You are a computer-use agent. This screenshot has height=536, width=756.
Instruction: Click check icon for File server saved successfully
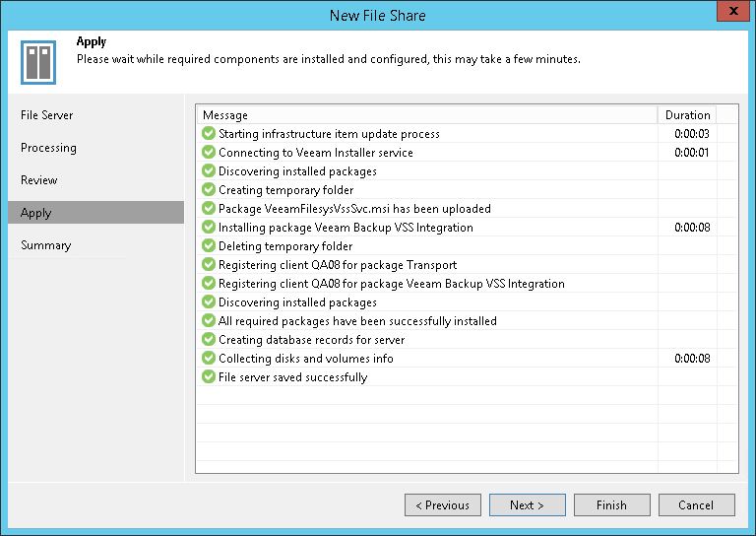pos(208,377)
